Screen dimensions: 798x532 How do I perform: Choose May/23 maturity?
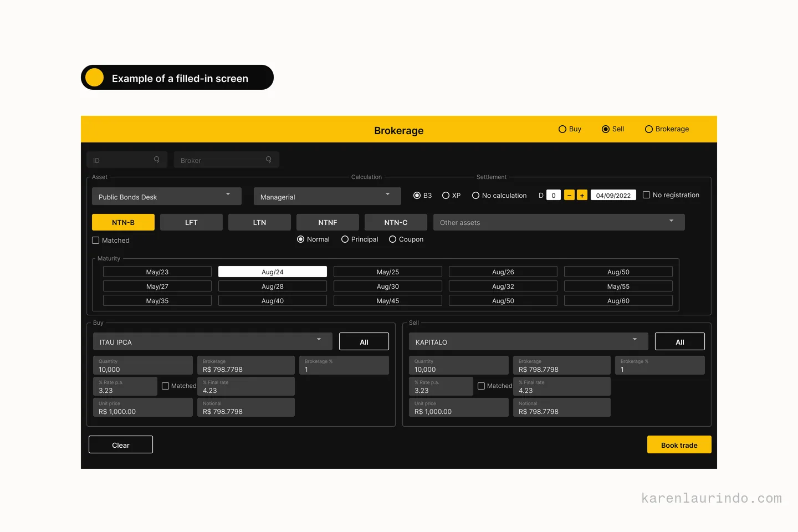pyautogui.click(x=157, y=272)
